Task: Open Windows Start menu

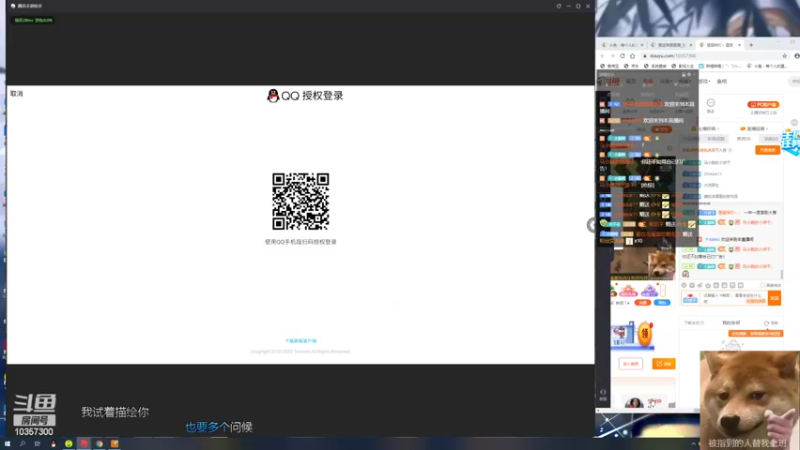Action: pos(7,444)
